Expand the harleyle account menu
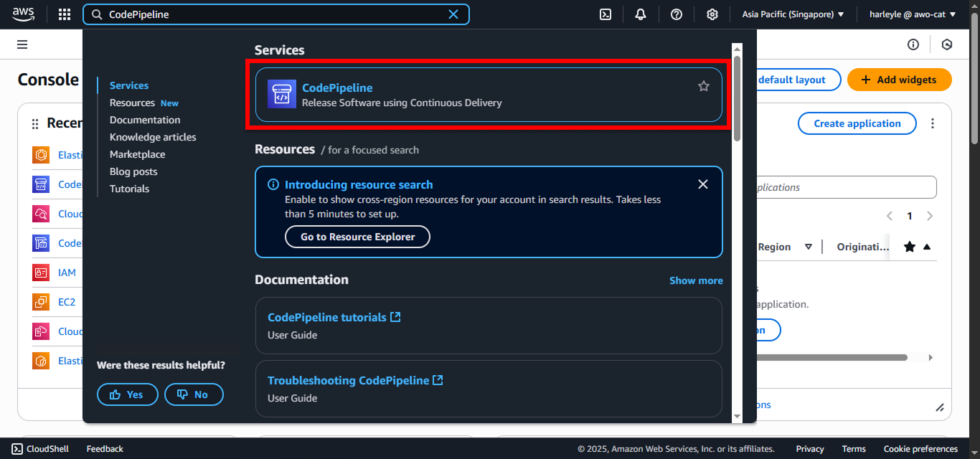The width and height of the screenshot is (980, 459). click(x=913, y=14)
